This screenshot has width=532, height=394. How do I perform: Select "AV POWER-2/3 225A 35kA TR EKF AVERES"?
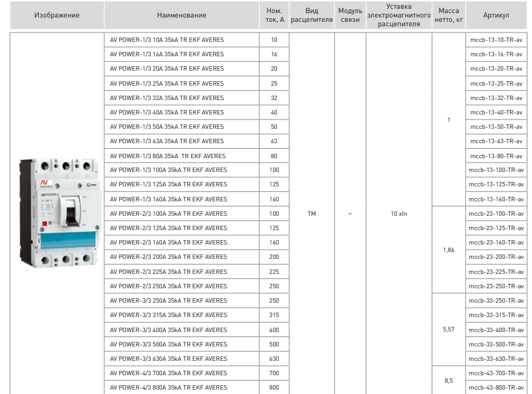click(x=169, y=272)
